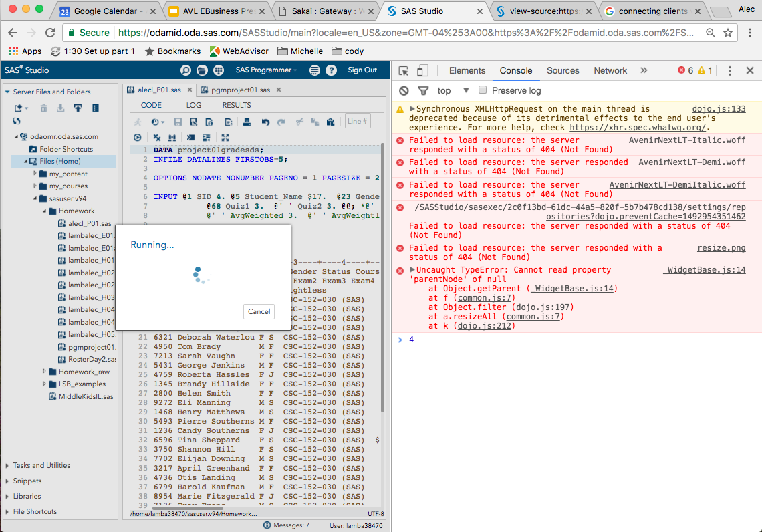This screenshot has height=532, width=762.
Task: Clear console with the clear icon
Action: pyautogui.click(x=404, y=90)
